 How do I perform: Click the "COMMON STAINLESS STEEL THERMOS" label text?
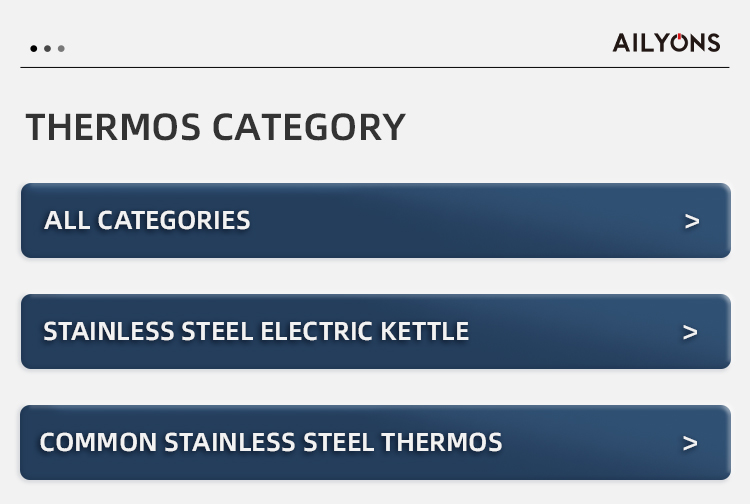tap(271, 442)
